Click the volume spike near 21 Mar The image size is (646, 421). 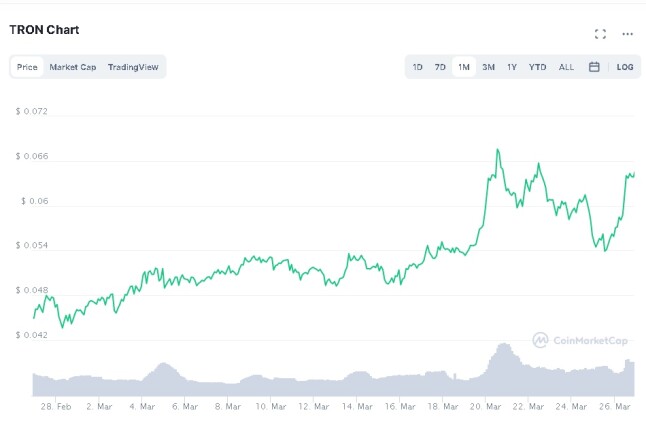coord(504,345)
